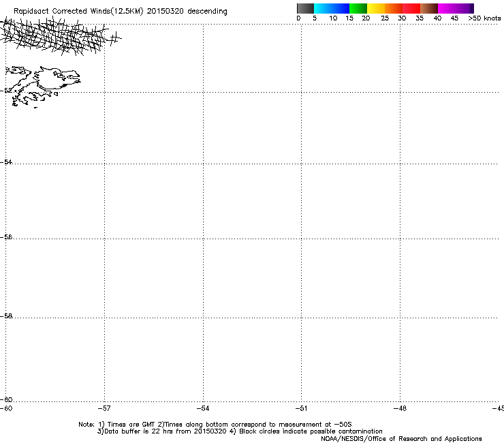Click the '-52' latitude label on left axis
This screenshot has height=443, width=504.
[6, 91]
